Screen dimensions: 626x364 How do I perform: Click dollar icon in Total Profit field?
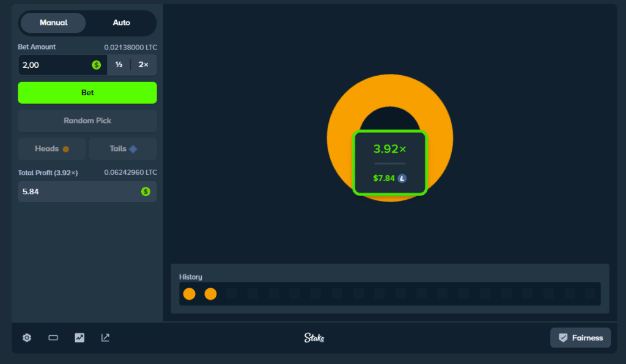[145, 191]
